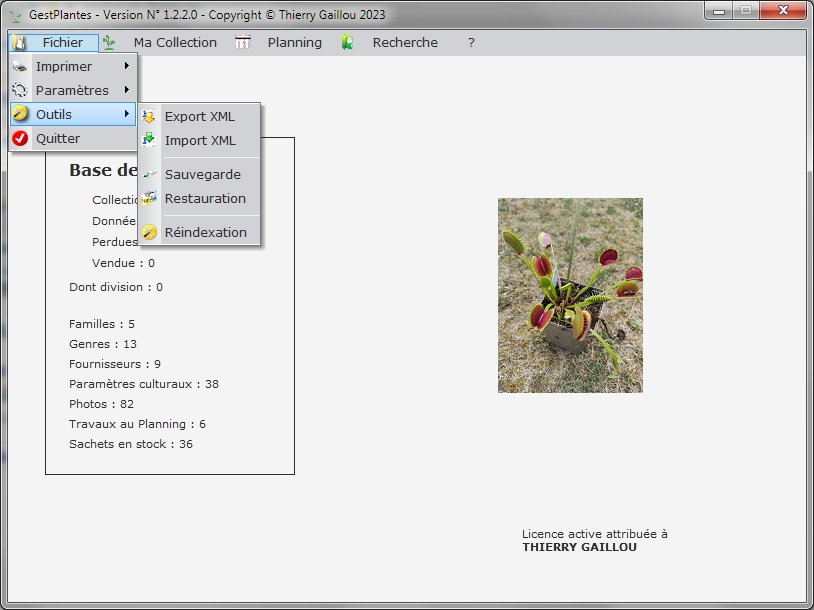The height and width of the screenshot is (610, 814).
Task: Click the plant icon beside Ma Collection
Action: (109, 43)
